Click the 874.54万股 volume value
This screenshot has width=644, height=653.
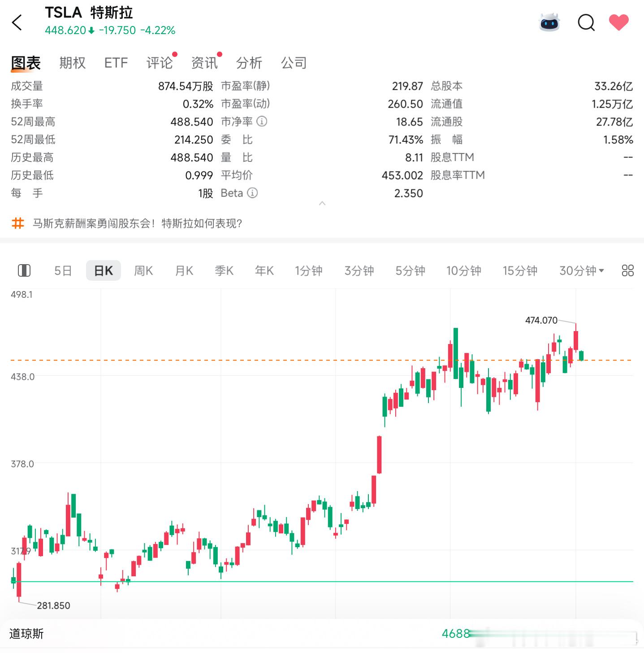[186, 86]
